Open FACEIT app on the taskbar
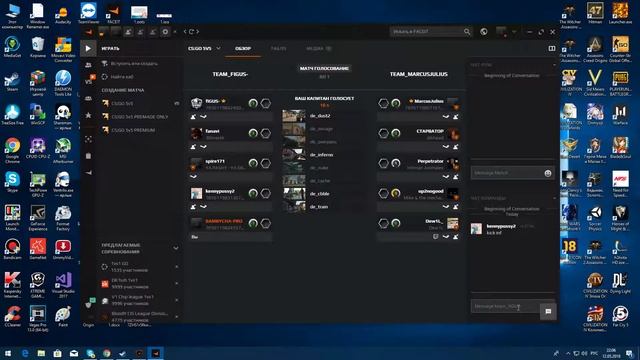This screenshot has height=360, width=640. coord(156,353)
